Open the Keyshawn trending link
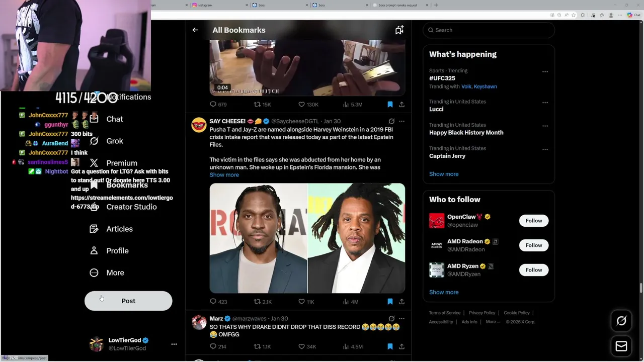The width and height of the screenshot is (644, 362). [x=486, y=86]
